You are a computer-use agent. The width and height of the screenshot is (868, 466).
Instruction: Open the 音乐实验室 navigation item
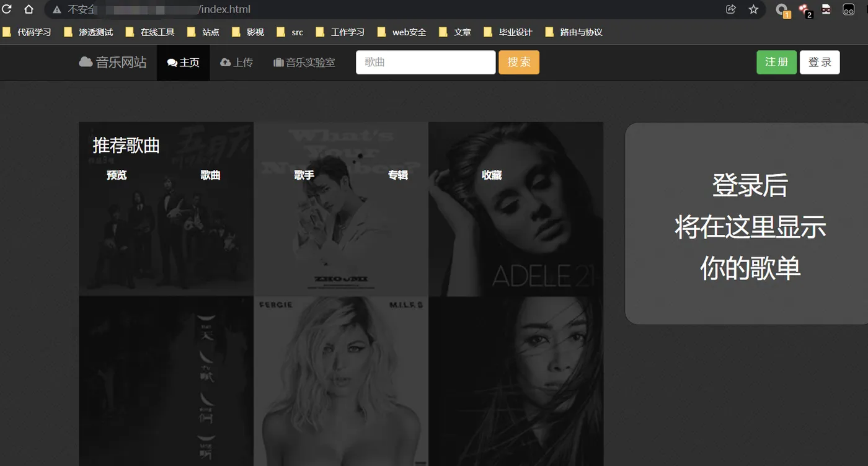304,63
